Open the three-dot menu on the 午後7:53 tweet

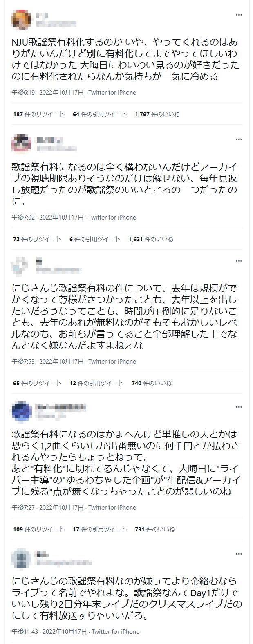pos(238,260)
